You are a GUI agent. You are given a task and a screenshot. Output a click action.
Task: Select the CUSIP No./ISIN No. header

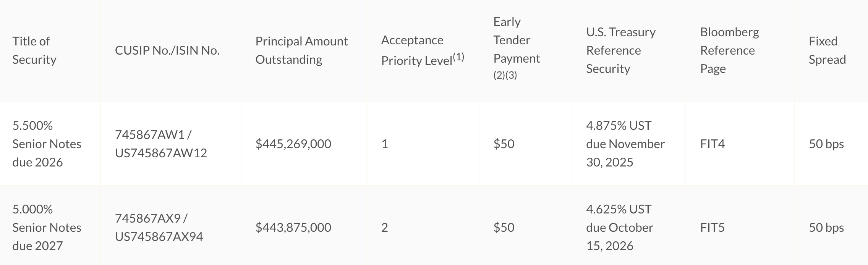coord(167,50)
